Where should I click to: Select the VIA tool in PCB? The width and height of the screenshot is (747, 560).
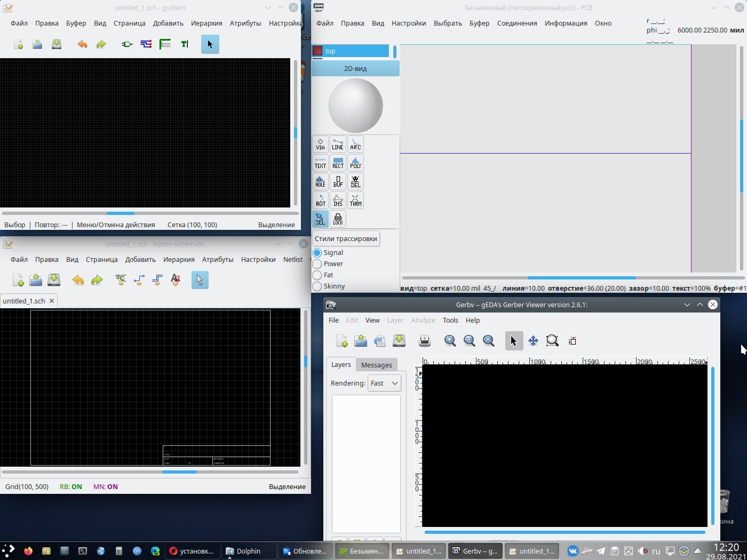(x=320, y=145)
